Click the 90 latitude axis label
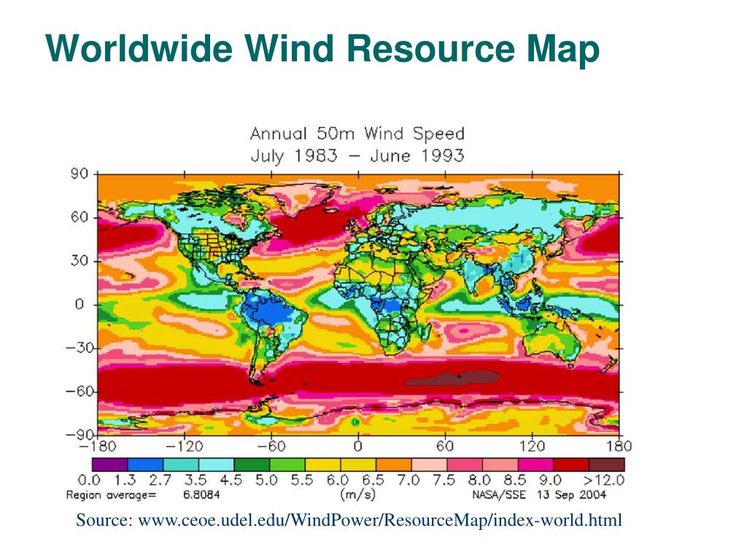 [80, 174]
